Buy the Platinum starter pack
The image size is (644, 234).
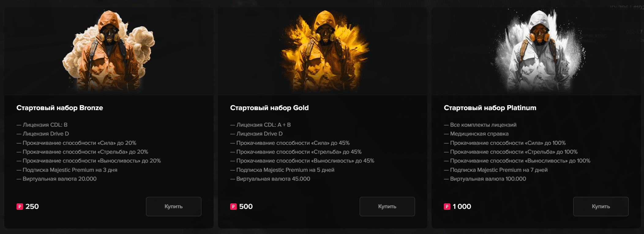(x=601, y=206)
